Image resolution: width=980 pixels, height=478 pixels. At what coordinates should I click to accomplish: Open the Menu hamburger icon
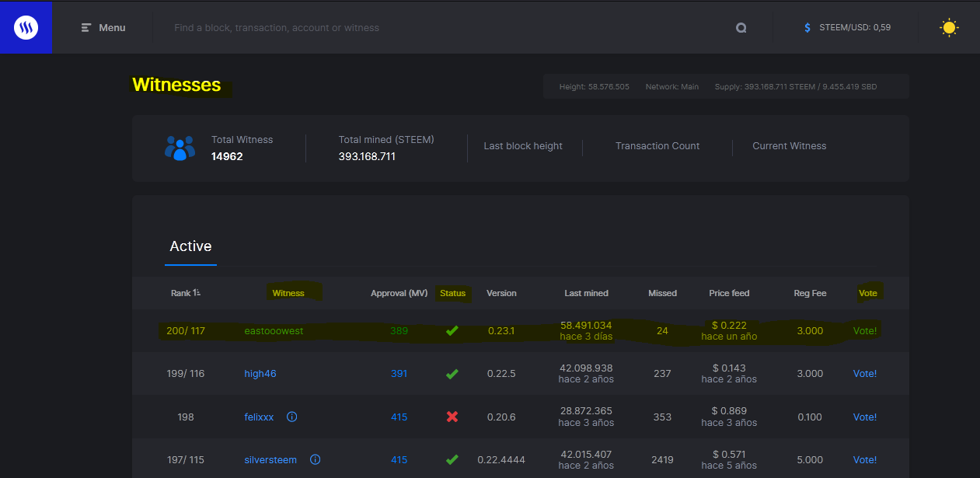86,27
